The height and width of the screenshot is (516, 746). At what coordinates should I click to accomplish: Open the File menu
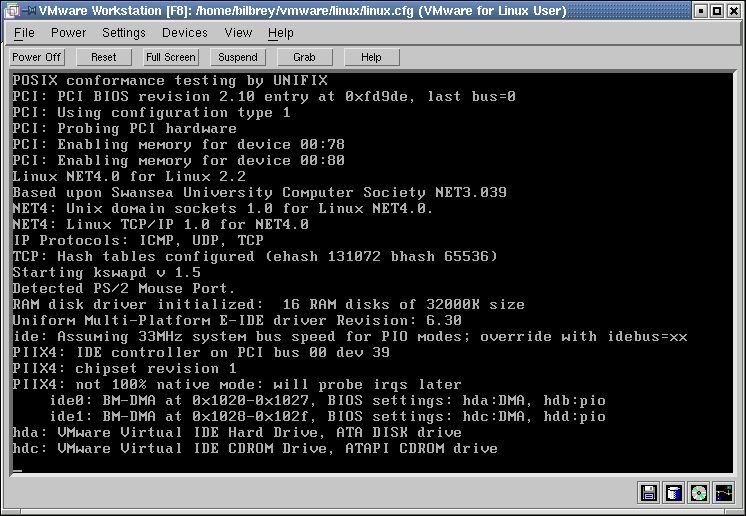coord(24,33)
